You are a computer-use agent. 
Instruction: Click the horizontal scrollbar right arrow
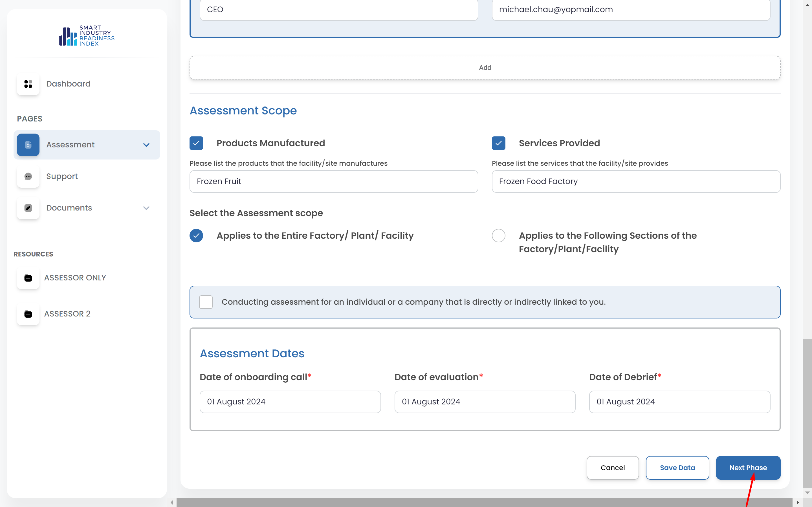(798, 502)
